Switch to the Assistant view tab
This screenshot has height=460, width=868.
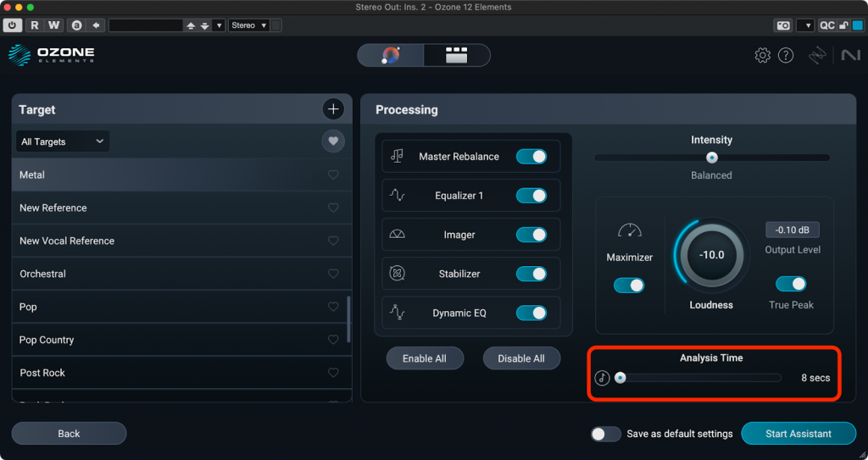click(x=391, y=56)
